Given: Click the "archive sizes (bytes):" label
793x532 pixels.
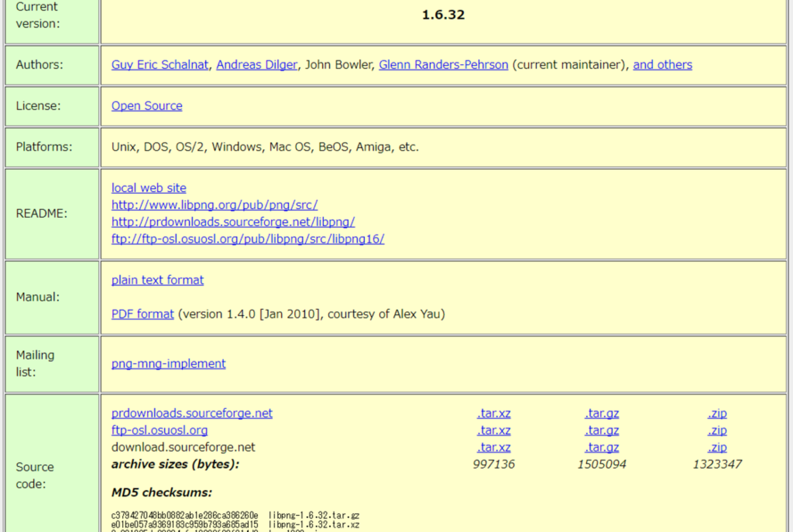Looking at the screenshot, I should click(175, 464).
